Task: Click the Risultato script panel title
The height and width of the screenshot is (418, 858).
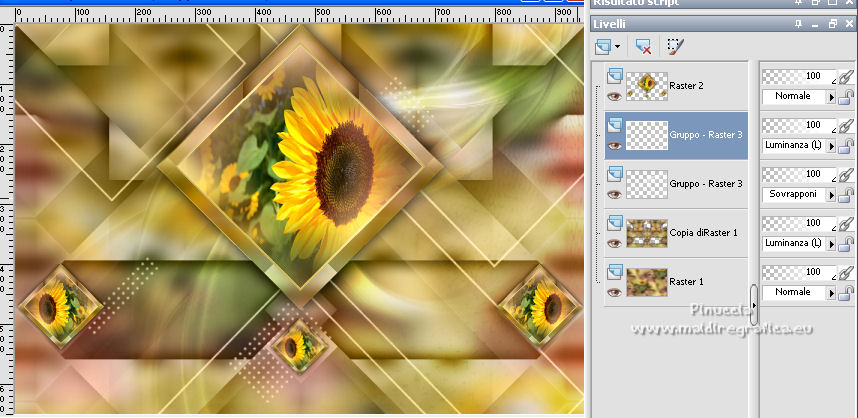Action: point(640,4)
